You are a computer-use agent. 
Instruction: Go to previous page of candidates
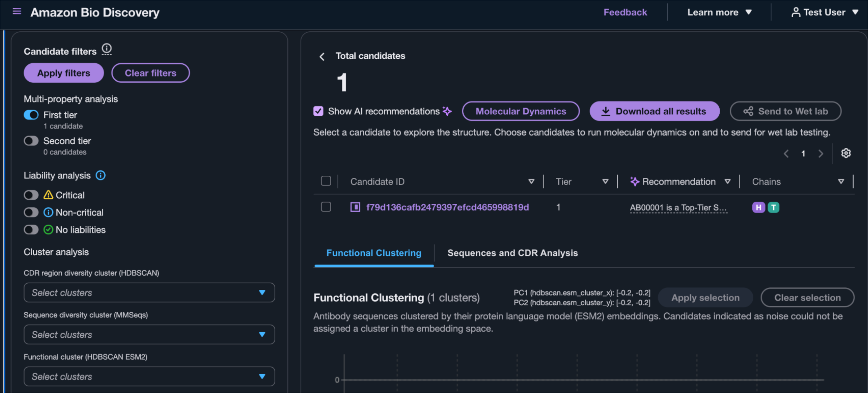(786, 154)
